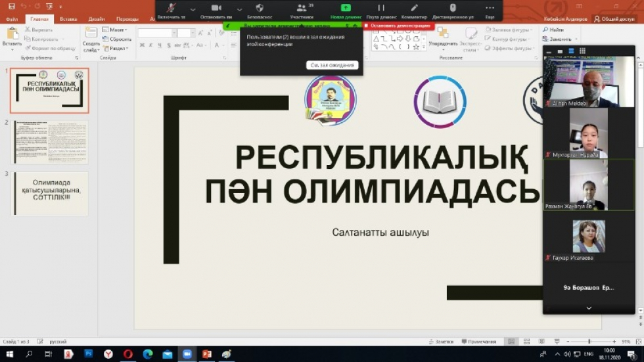Click Zoom remote control mouse icon

point(453,9)
